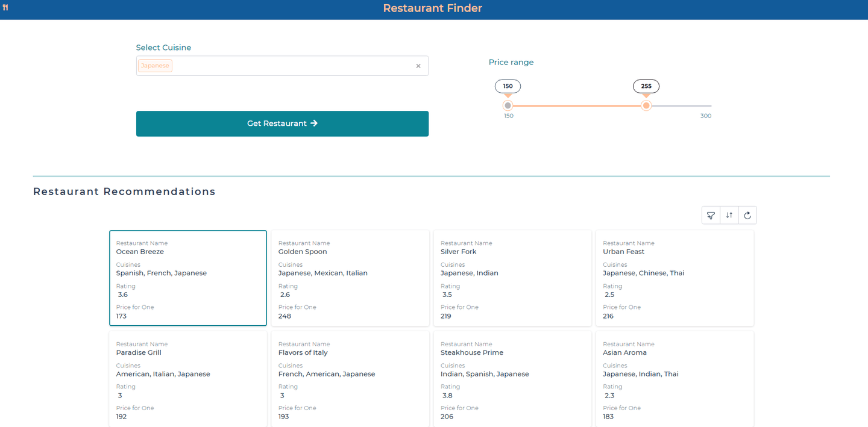The height and width of the screenshot is (427, 868).
Task: Select the Golden Spoon restaurant name
Action: point(303,252)
